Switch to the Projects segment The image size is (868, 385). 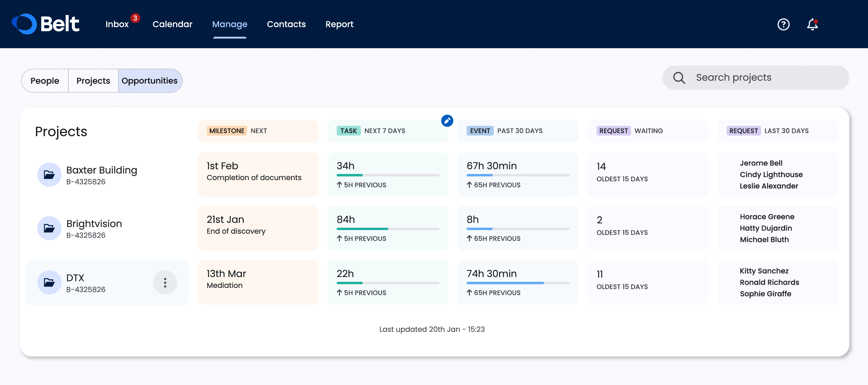point(93,81)
